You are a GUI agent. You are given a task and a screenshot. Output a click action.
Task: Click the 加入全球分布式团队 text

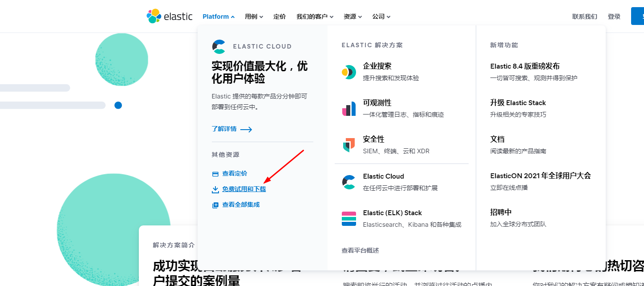tap(518, 224)
